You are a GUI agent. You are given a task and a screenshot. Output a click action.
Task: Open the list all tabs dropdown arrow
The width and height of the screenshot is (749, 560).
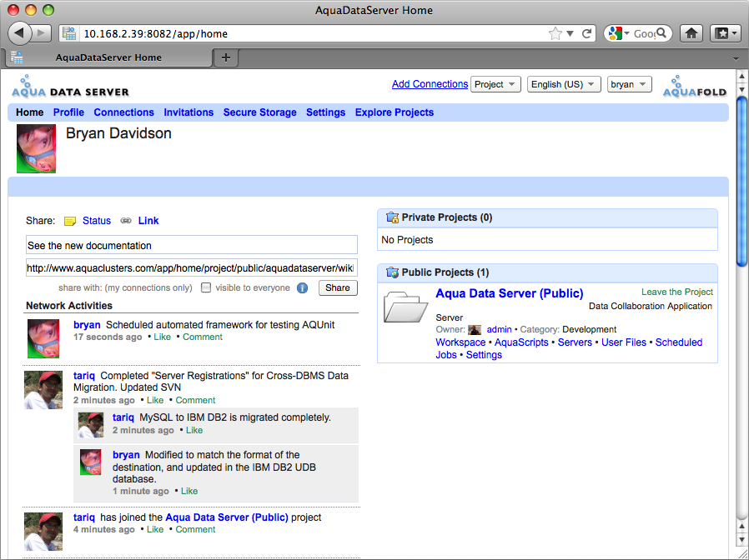736,58
